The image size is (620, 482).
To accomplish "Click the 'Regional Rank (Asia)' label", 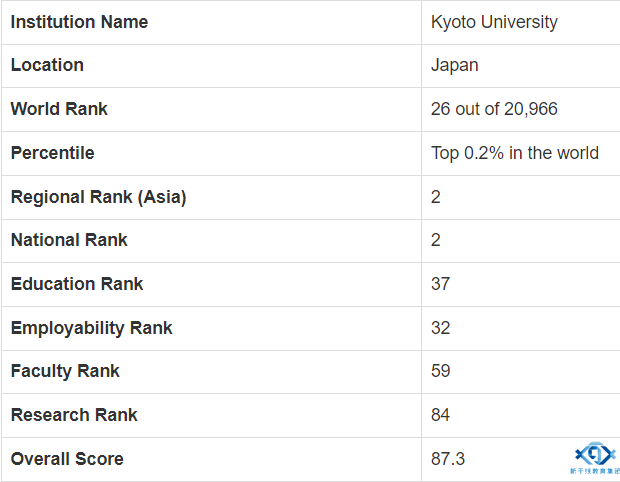I will coord(98,197).
